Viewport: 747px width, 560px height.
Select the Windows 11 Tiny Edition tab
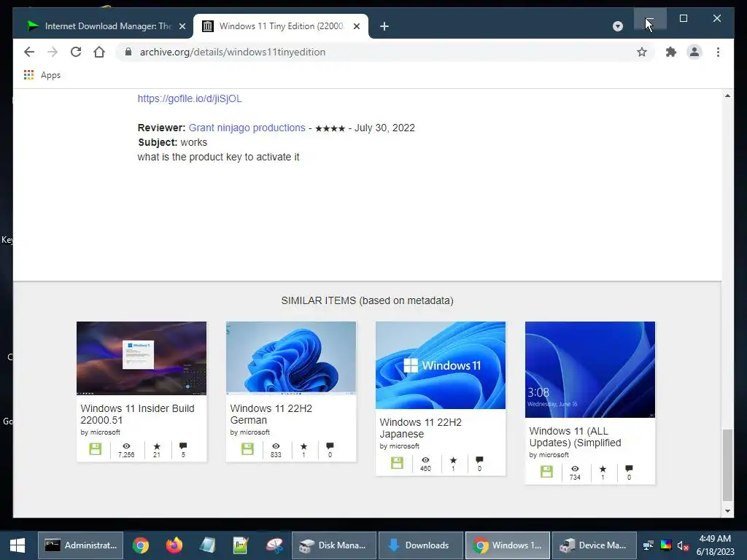pyautogui.click(x=281, y=26)
